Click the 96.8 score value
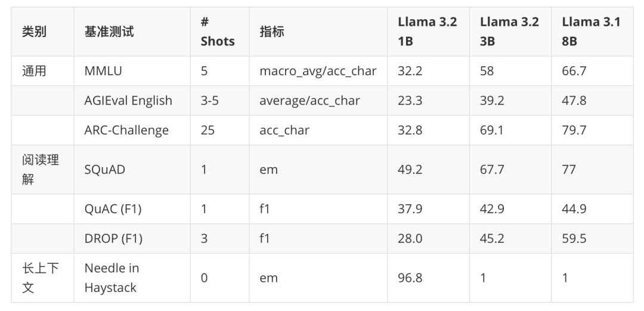The width and height of the screenshot is (644, 311). tap(410, 278)
